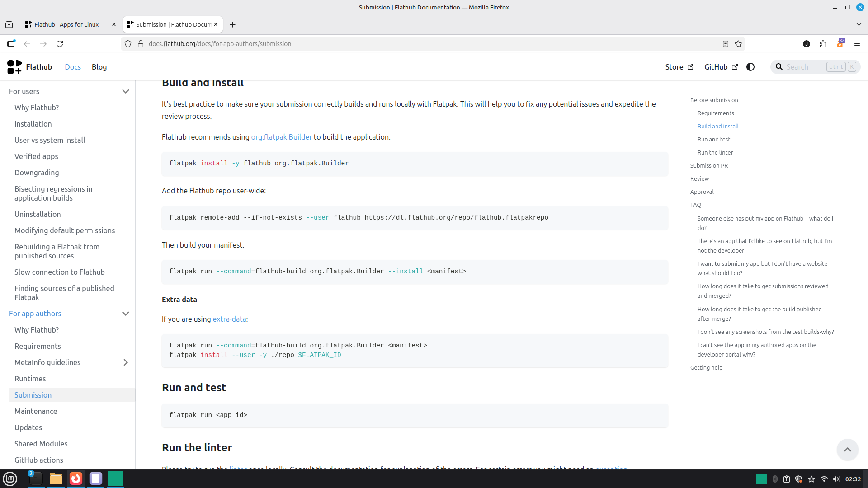Open the browser extensions panel
This screenshot has width=868, height=488.
(x=823, y=44)
